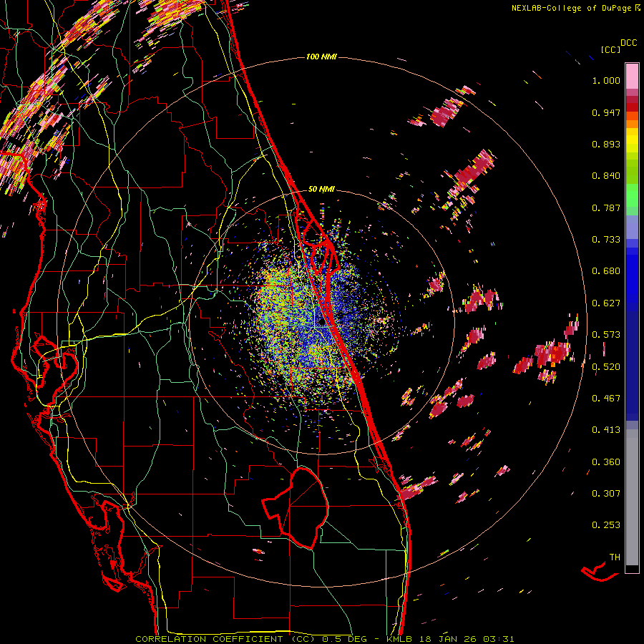Screen dimensions: 644x644
Task: Select the 0.787 legend value
Action: pos(606,208)
